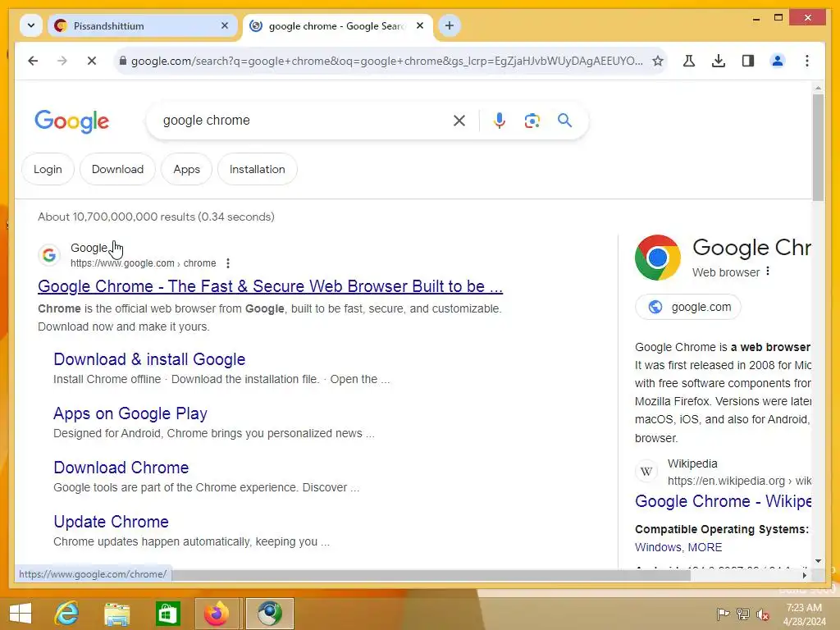Open Apps on Google Play link
Viewport: 840px width, 630px height.
(130, 413)
